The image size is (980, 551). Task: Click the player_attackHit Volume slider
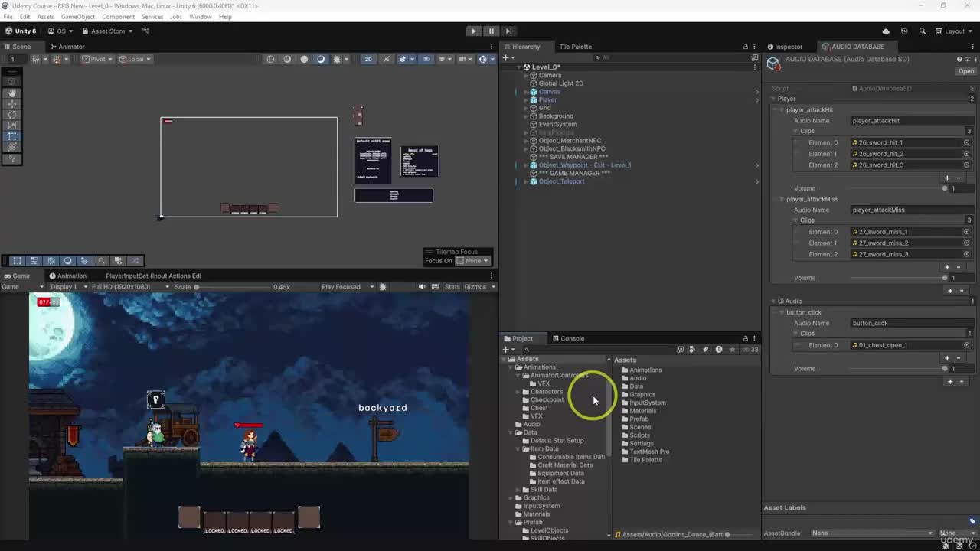(x=899, y=188)
